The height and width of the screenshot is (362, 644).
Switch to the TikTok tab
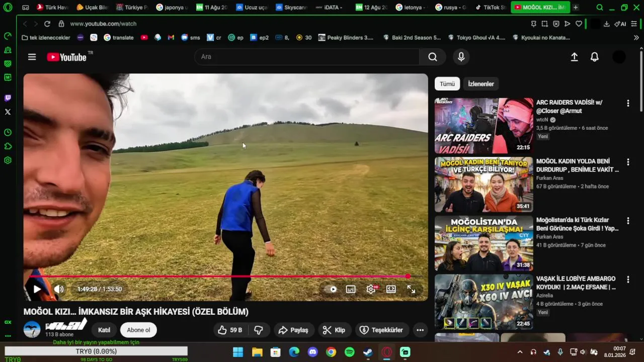pyautogui.click(x=491, y=8)
